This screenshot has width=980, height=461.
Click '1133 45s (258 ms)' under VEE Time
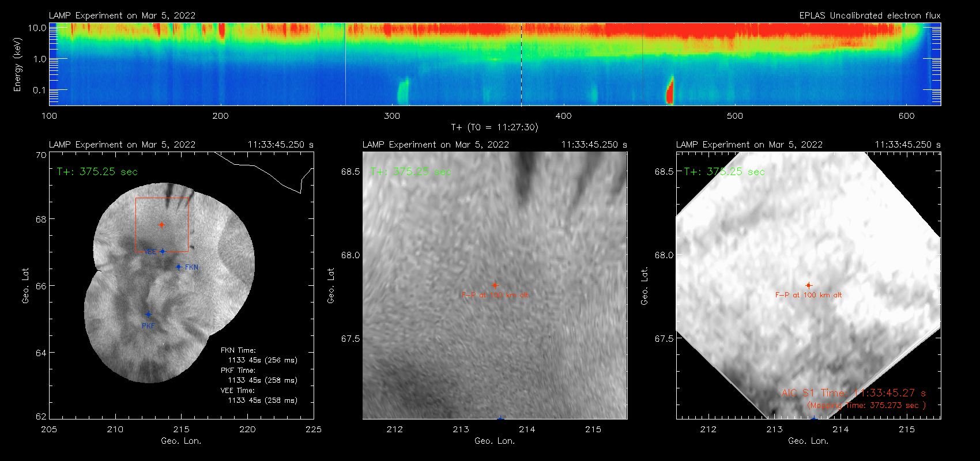[263, 400]
